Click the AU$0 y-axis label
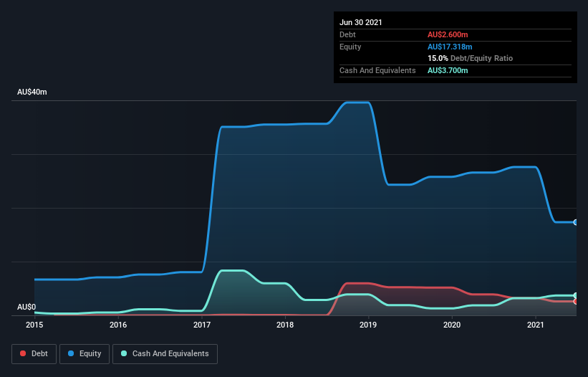 [26, 307]
